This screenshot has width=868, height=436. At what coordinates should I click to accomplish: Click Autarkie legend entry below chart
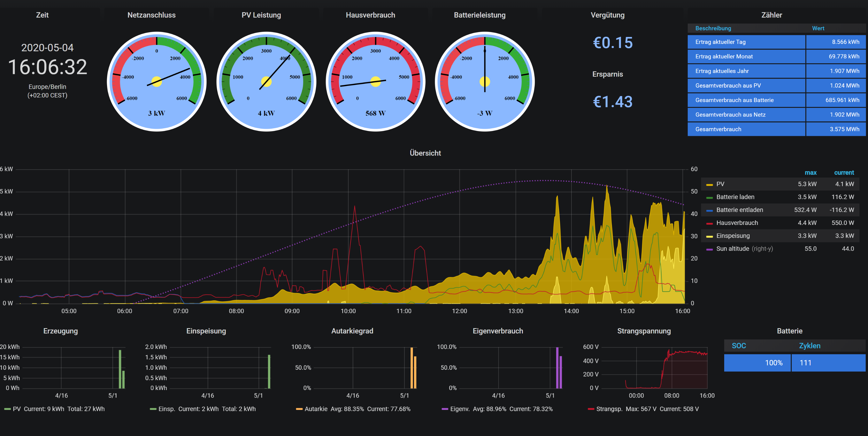point(316,409)
